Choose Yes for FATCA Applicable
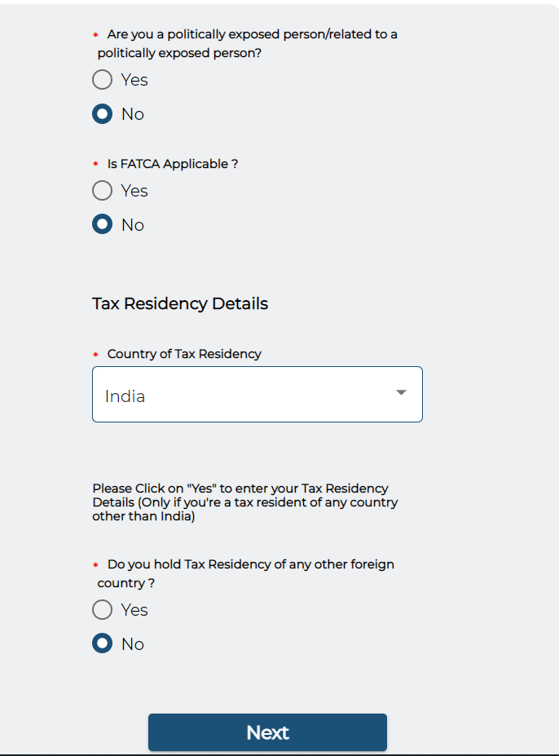The height and width of the screenshot is (756, 559). coord(102,191)
